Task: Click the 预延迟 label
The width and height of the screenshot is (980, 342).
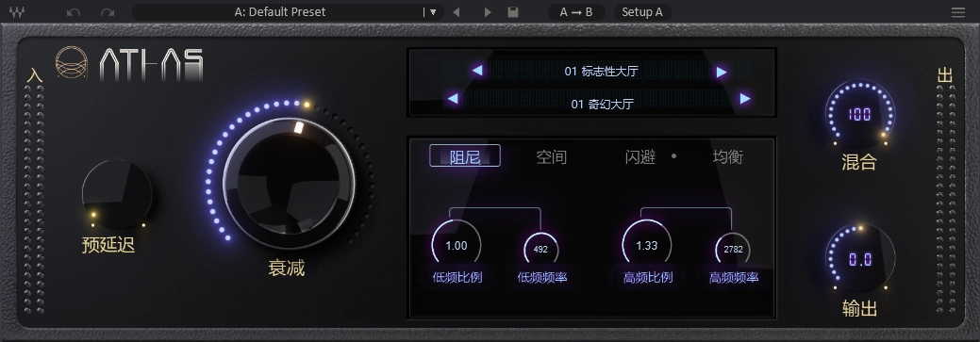Action: [x=108, y=245]
